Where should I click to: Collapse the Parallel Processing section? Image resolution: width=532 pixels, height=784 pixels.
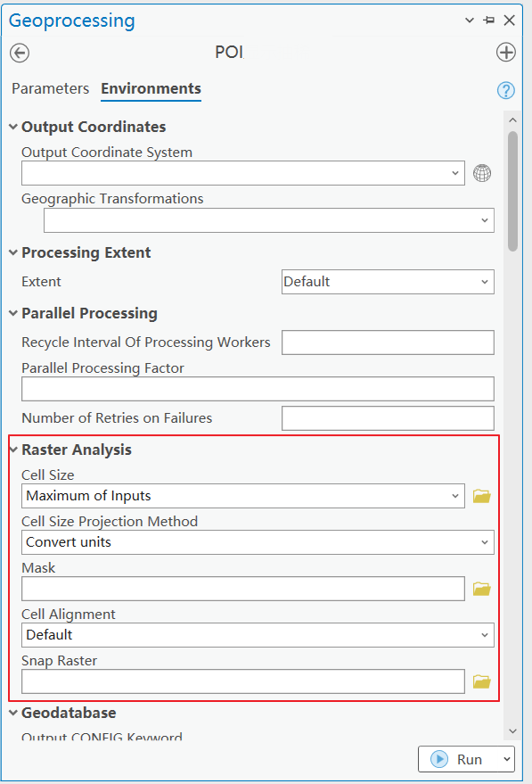13,313
